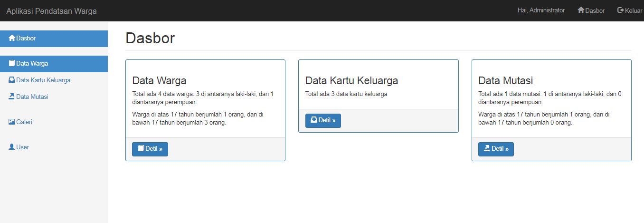Click the Dasbor page heading
Screen dimensions: 644x223
click(150, 39)
